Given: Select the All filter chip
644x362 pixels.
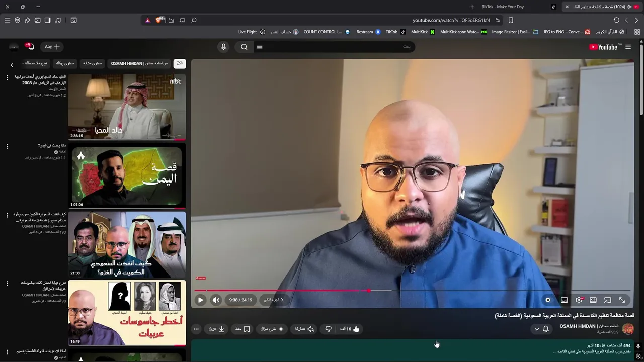Looking at the screenshot, I should [x=179, y=63].
